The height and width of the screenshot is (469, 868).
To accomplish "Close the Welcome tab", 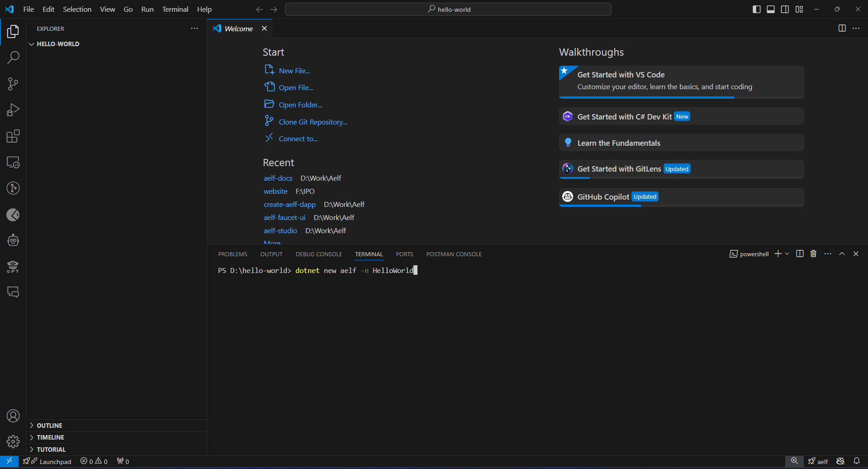I will (x=265, y=29).
